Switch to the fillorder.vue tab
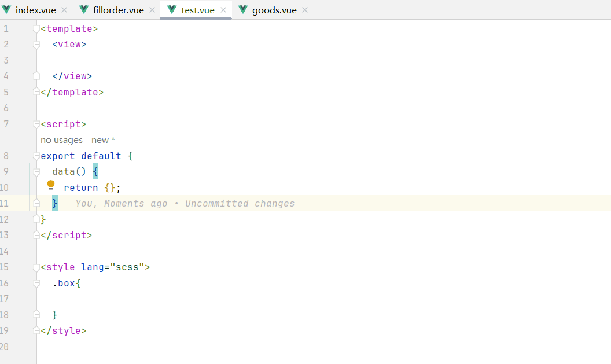Viewport: 611px width, 364px height. tap(118, 10)
